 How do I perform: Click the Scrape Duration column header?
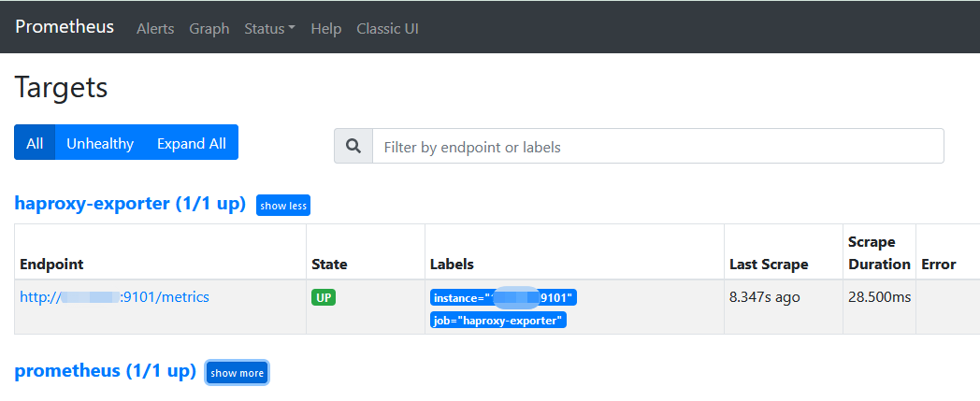879,253
